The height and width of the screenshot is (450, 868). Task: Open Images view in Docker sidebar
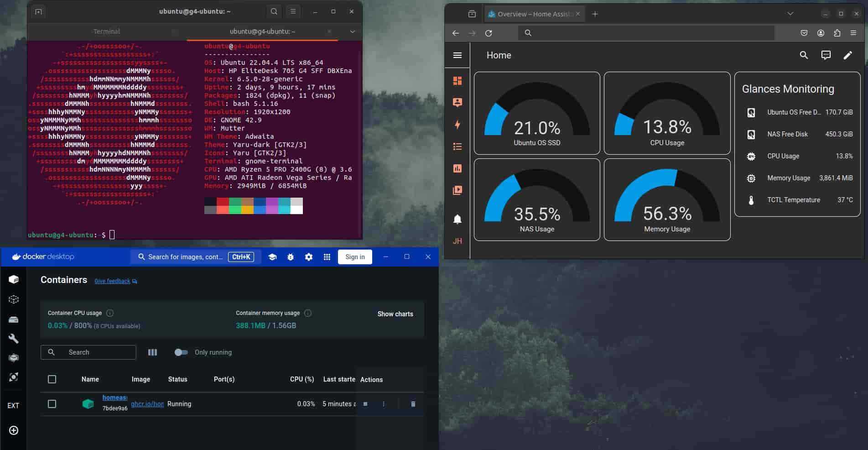pyautogui.click(x=14, y=299)
